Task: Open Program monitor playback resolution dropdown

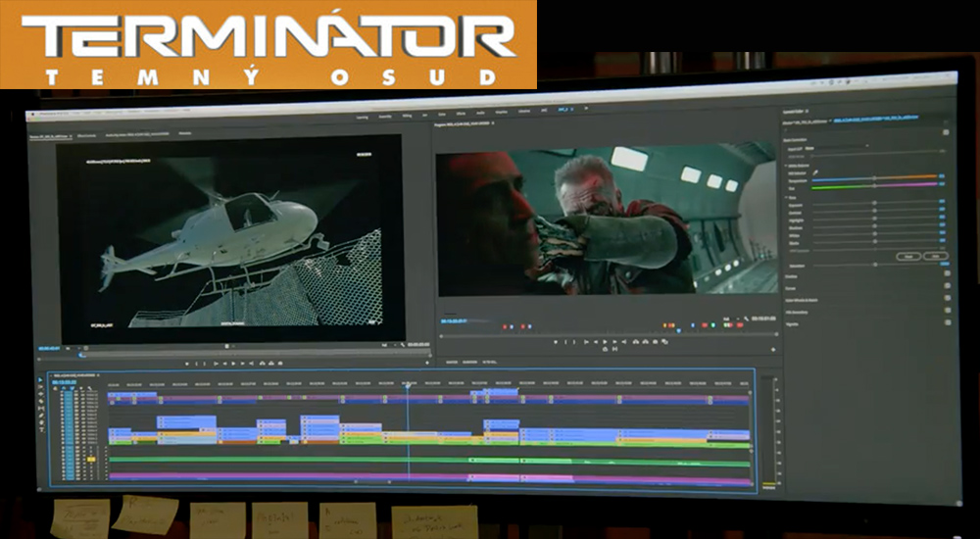Action: (x=731, y=318)
